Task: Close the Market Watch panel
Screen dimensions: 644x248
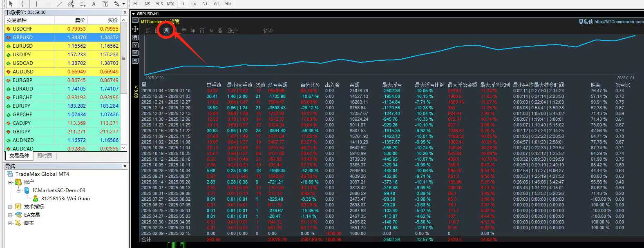Action: tap(125, 12)
